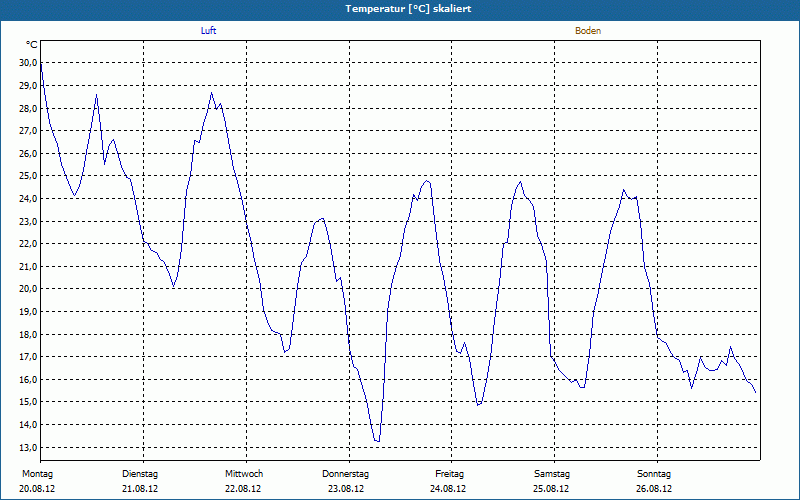Click the 25,0 y-axis value
Image resolution: width=800 pixels, height=500 pixels.
[x=28, y=176]
